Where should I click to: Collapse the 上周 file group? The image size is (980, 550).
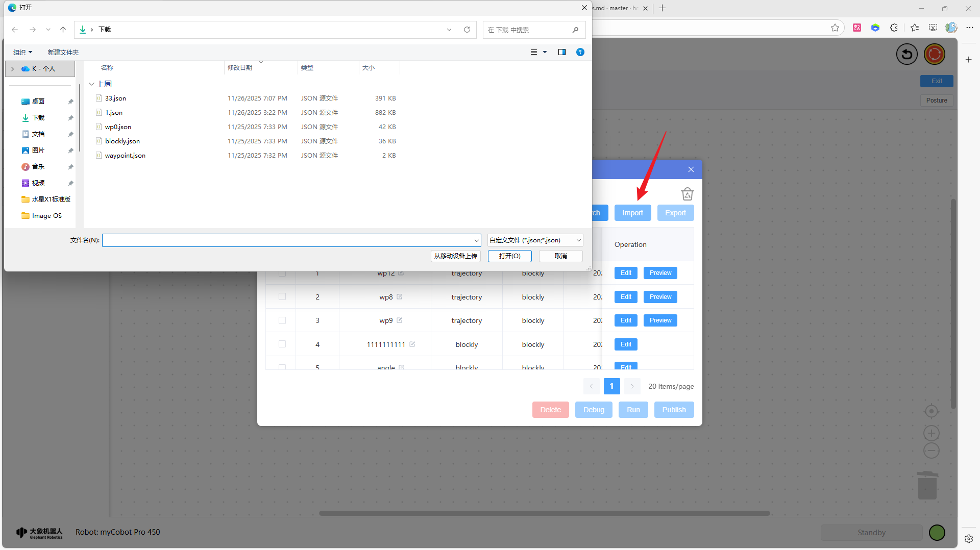click(92, 84)
